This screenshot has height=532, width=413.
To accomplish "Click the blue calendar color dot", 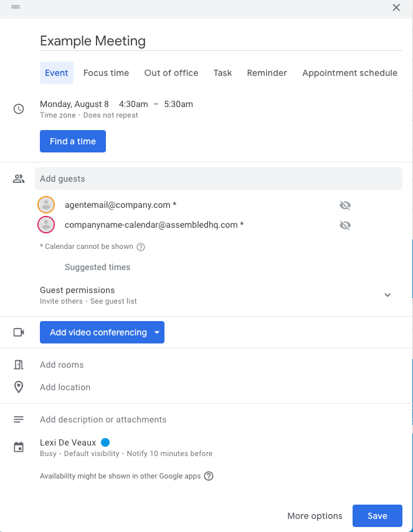I will (105, 442).
